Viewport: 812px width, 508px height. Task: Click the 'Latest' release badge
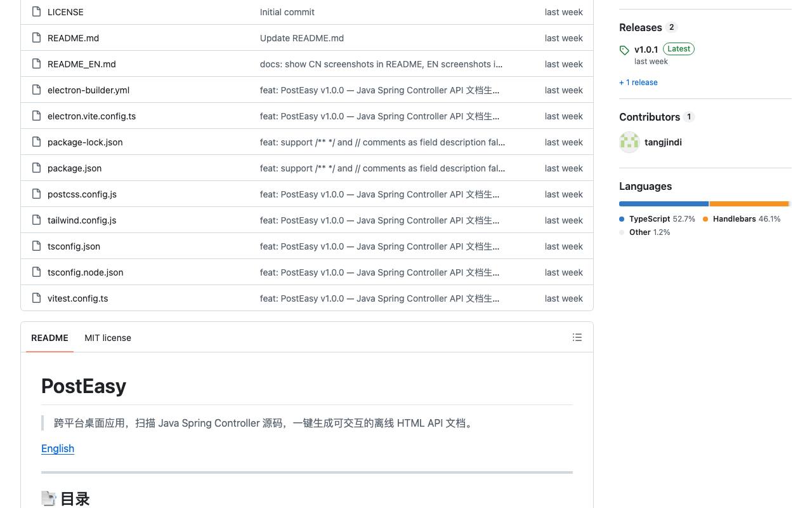[679, 49]
